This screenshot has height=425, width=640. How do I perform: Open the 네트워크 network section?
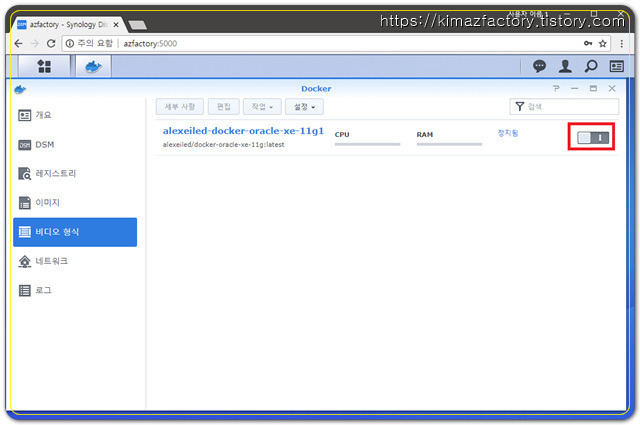[x=75, y=261]
